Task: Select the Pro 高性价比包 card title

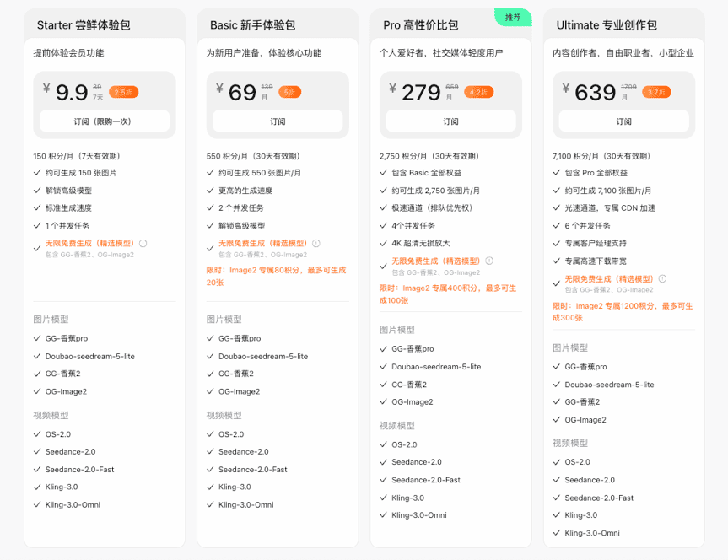Action: (x=421, y=25)
